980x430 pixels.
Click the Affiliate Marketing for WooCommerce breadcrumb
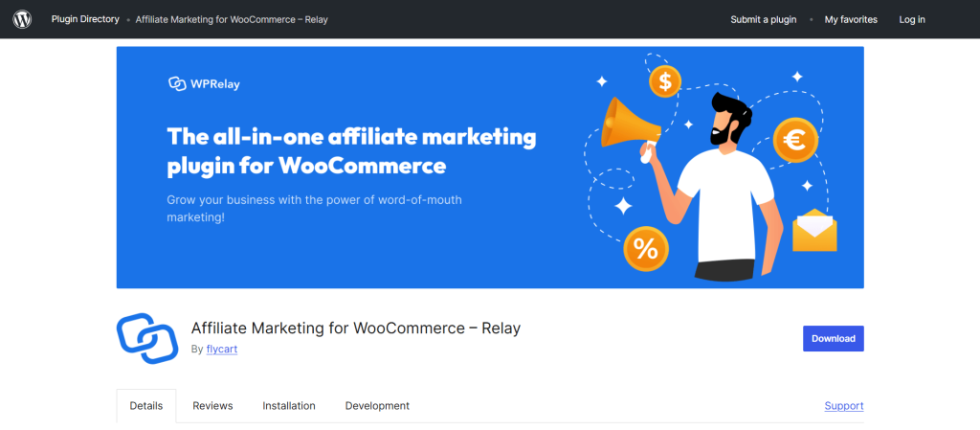pyautogui.click(x=232, y=19)
